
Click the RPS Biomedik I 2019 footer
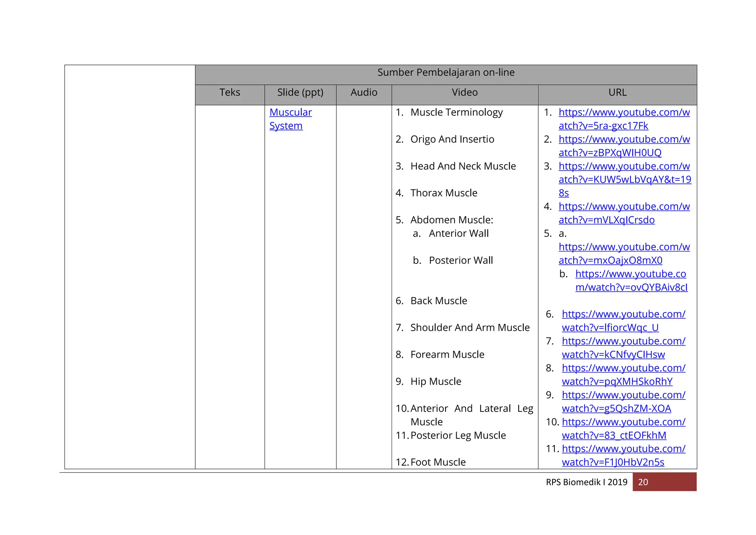(x=586, y=482)
